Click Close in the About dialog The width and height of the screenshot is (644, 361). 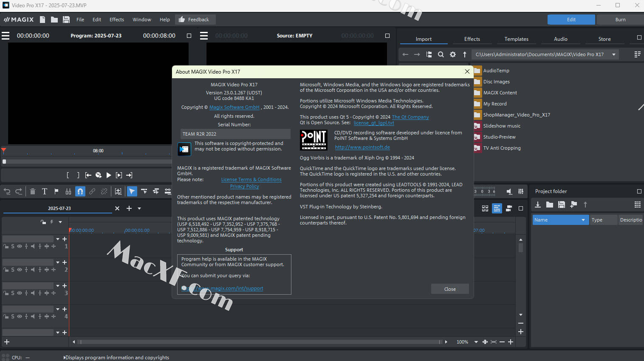450,289
